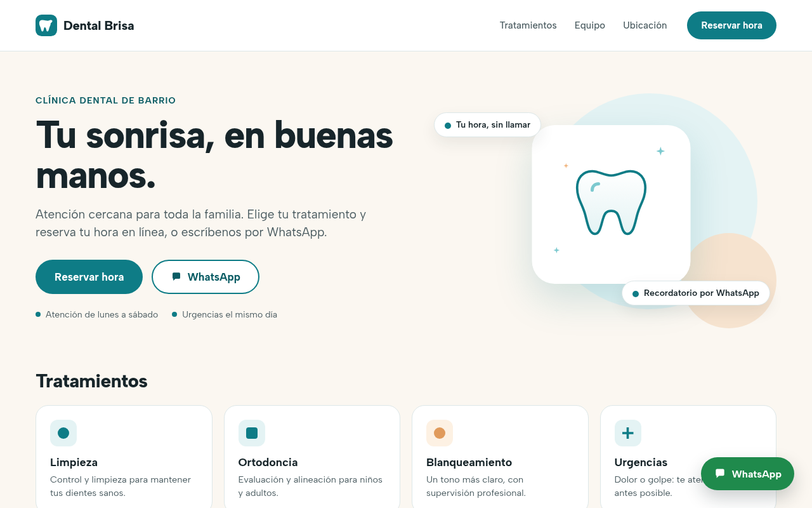Open the Tratamientos navigation link
Image resolution: width=812 pixels, height=508 pixels.
pyautogui.click(x=528, y=25)
